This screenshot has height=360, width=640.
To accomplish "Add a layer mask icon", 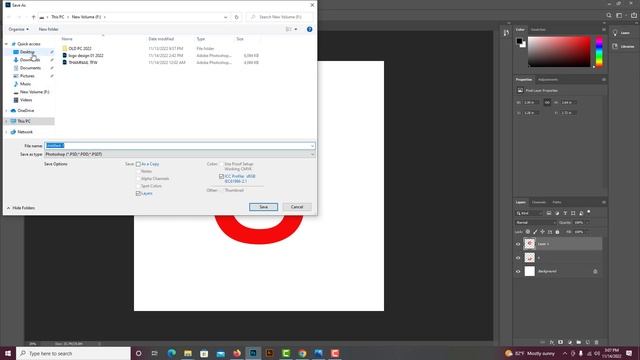I will [x=560, y=342].
